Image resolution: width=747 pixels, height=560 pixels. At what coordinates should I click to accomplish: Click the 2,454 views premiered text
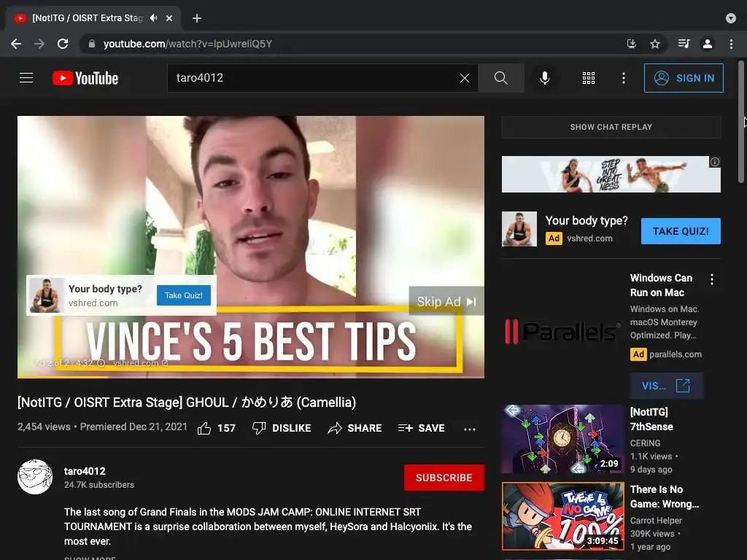tap(102, 427)
